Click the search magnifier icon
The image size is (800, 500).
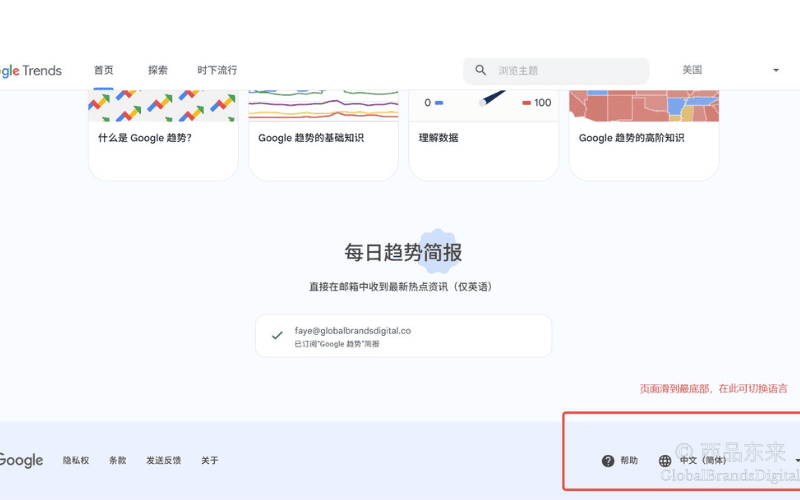tap(480, 70)
